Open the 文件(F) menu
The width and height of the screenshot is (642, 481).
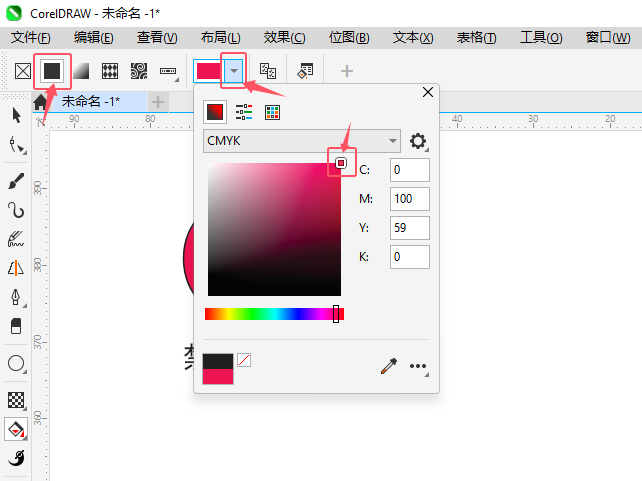click(31, 38)
